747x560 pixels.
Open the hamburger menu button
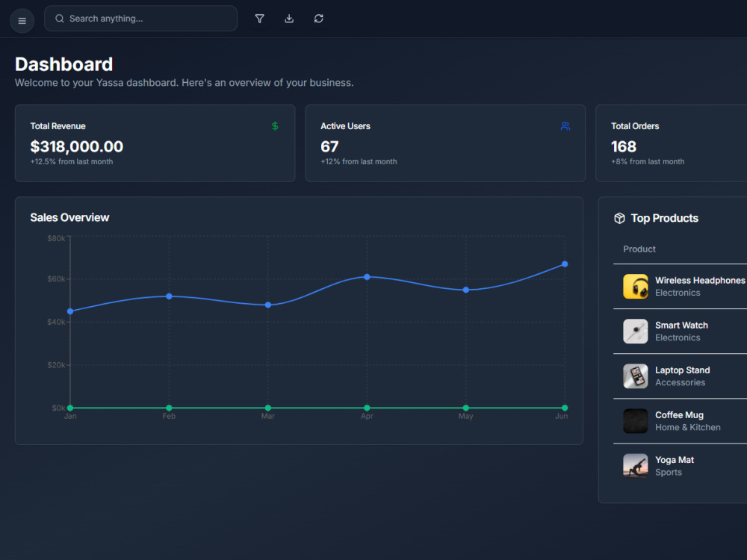click(22, 21)
